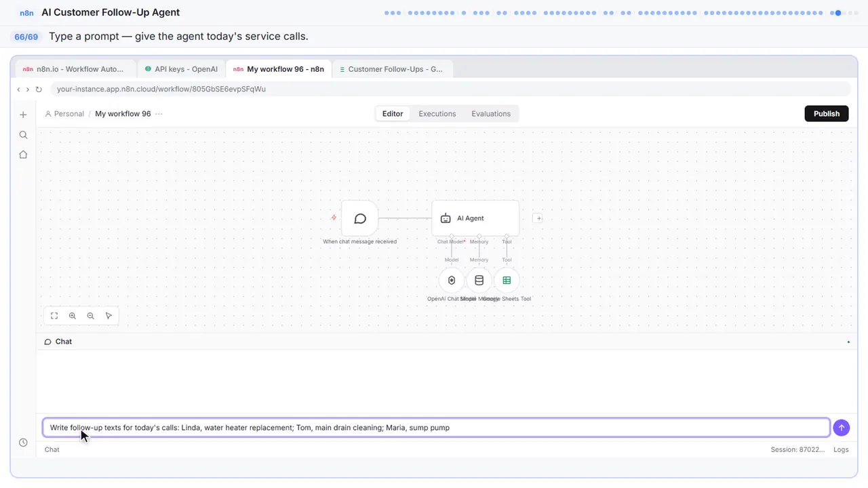Click the Session ID text
The width and height of the screenshot is (868, 488).
[x=797, y=449]
